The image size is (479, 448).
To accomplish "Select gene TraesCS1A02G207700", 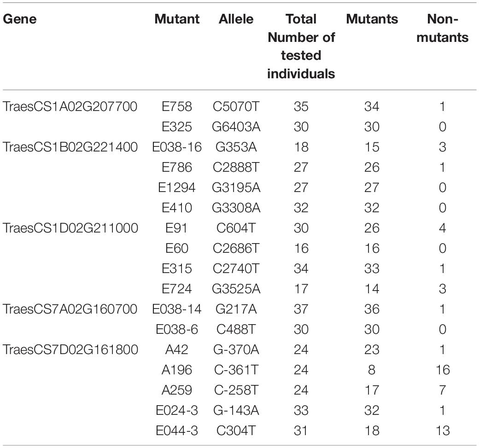I will click(70, 106).
